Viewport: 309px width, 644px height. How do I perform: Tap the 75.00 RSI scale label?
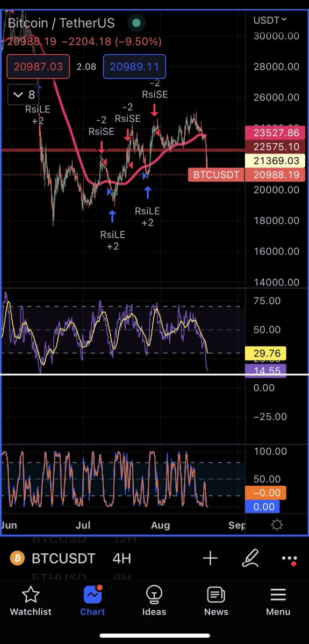267,301
